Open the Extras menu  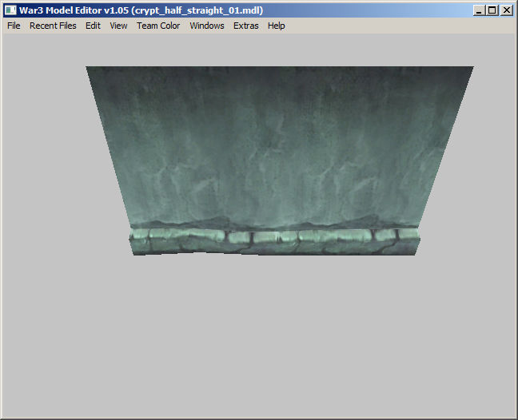click(x=245, y=26)
